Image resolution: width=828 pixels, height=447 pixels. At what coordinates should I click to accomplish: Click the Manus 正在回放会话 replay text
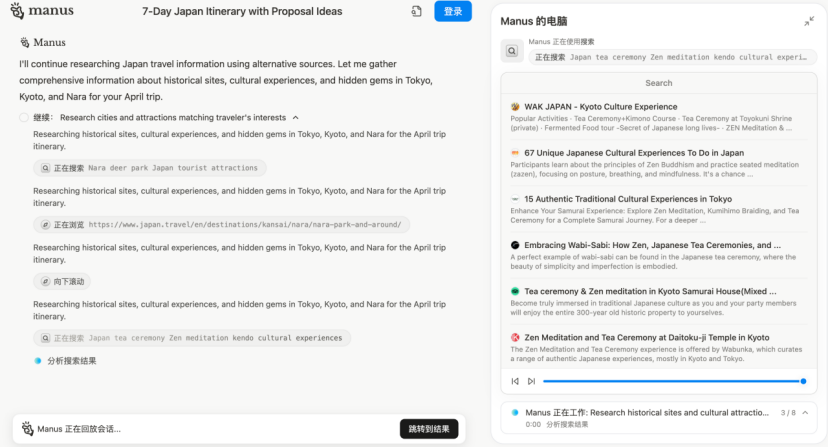coord(79,429)
